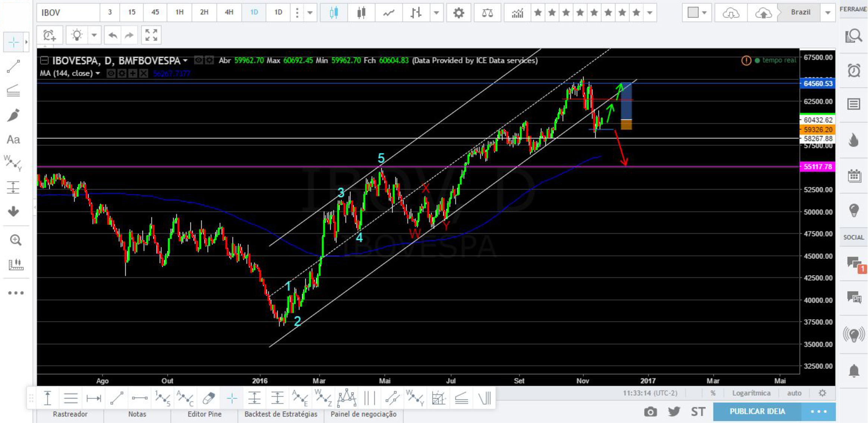
Task: Open the compare symbols scales icon
Action: point(487,13)
